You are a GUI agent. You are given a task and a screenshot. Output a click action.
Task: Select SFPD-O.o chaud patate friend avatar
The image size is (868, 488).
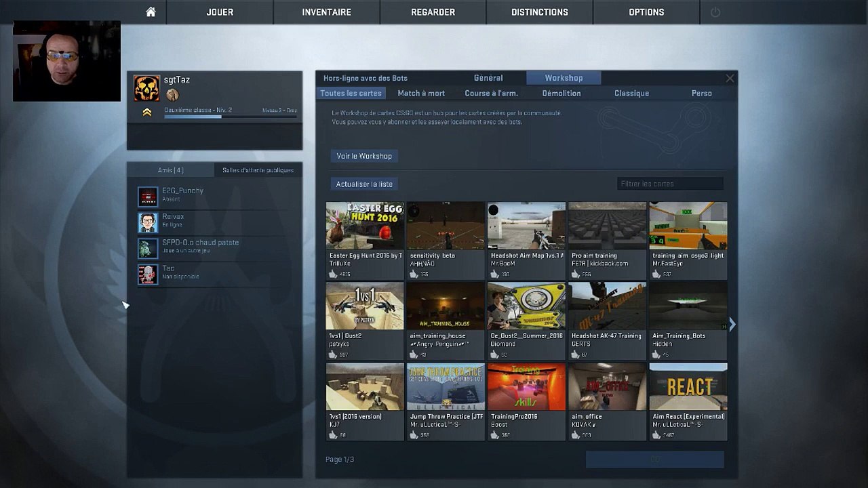coord(148,248)
